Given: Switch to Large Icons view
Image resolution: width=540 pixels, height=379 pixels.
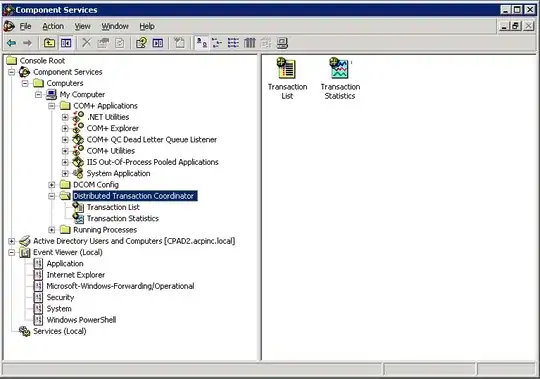Looking at the screenshot, I should tap(201, 43).
